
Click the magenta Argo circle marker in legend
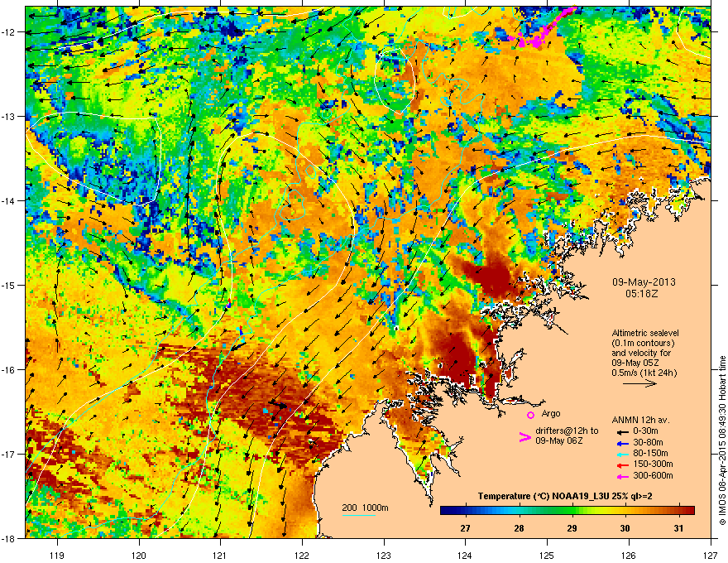pyautogui.click(x=530, y=415)
